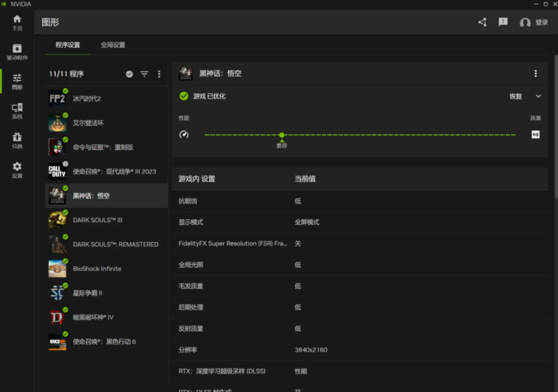This screenshot has height=392, width=558.
Task: Click the 恢复 restore text button
Action: point(515,96)
